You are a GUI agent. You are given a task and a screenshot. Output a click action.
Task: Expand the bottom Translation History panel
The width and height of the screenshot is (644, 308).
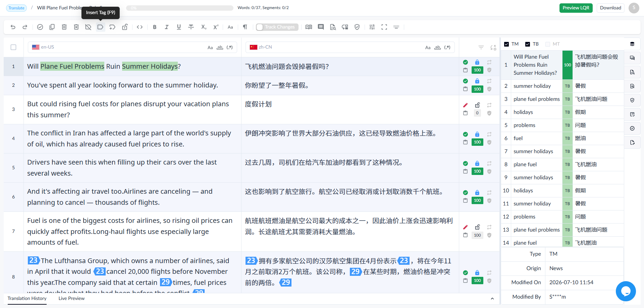coord(492,299)
